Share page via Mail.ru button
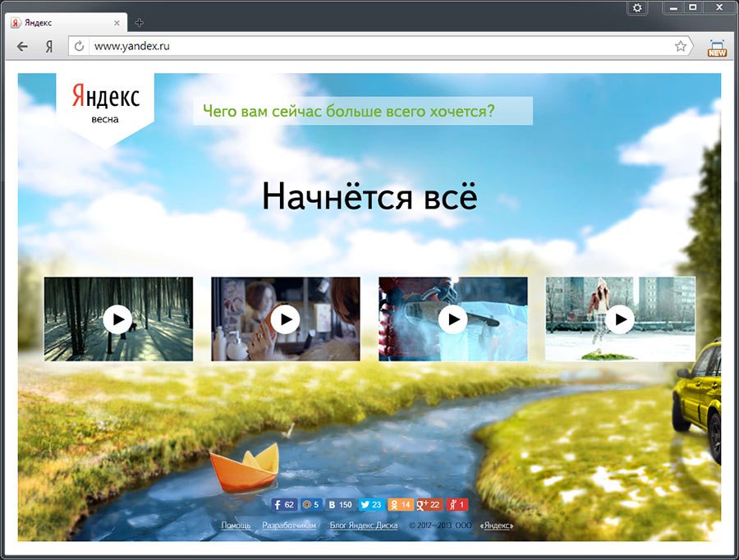 [x=310, y=505]
